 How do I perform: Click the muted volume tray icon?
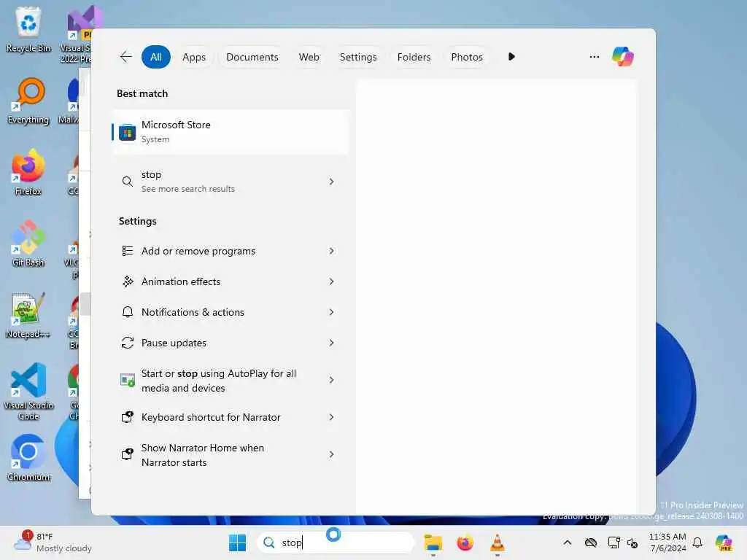(632, 542)
